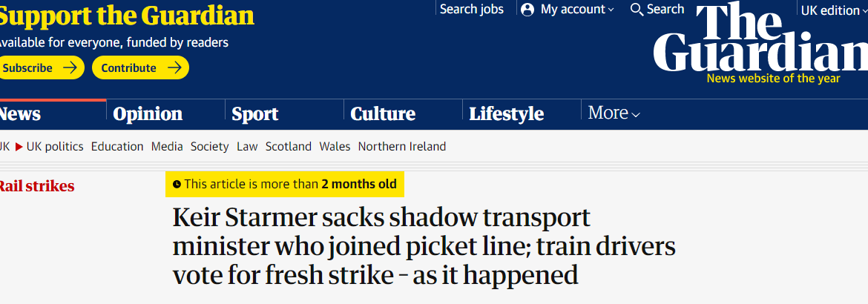
Task: Click the Search jobs link
Action: 471,9
